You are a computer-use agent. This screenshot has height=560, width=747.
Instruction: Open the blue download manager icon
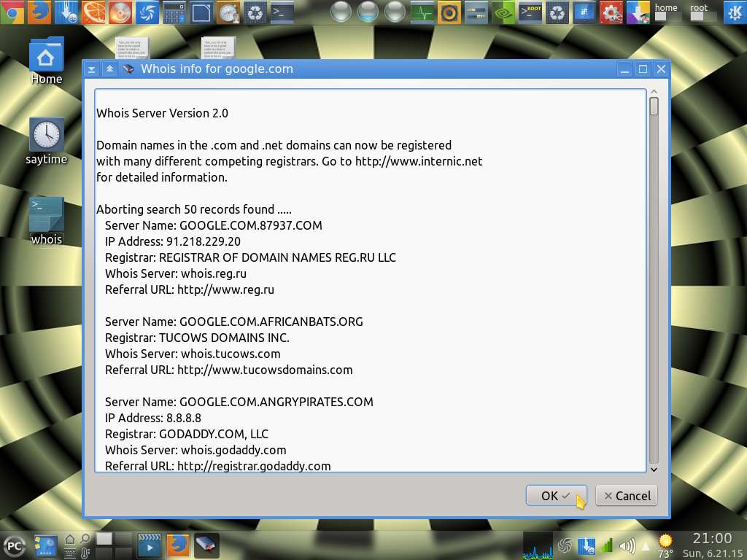pyautogui.click(x=66, y=12)
